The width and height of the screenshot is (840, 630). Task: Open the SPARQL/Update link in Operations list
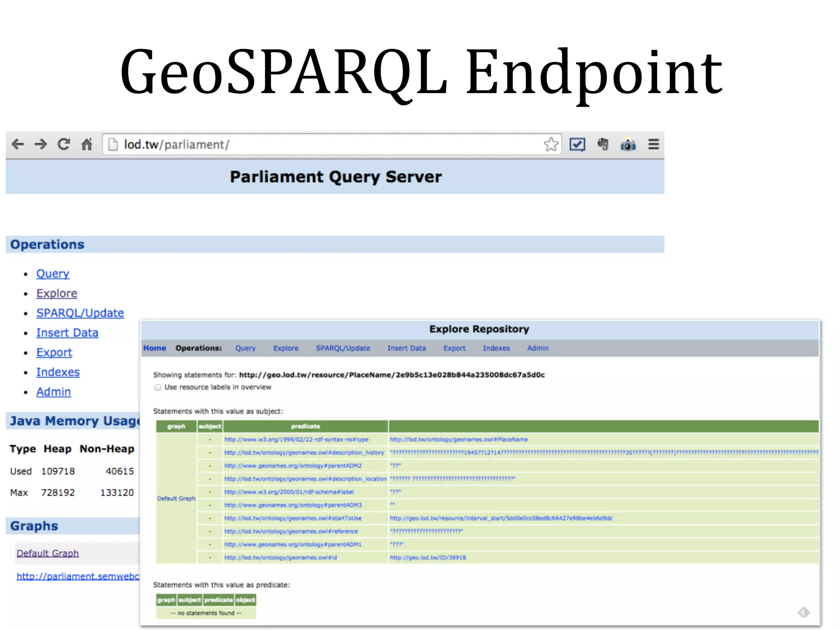80,313
